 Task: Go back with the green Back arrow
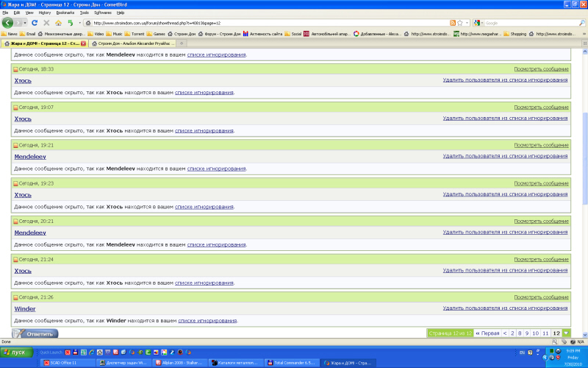pyautogui.click(x=7, y=23)
